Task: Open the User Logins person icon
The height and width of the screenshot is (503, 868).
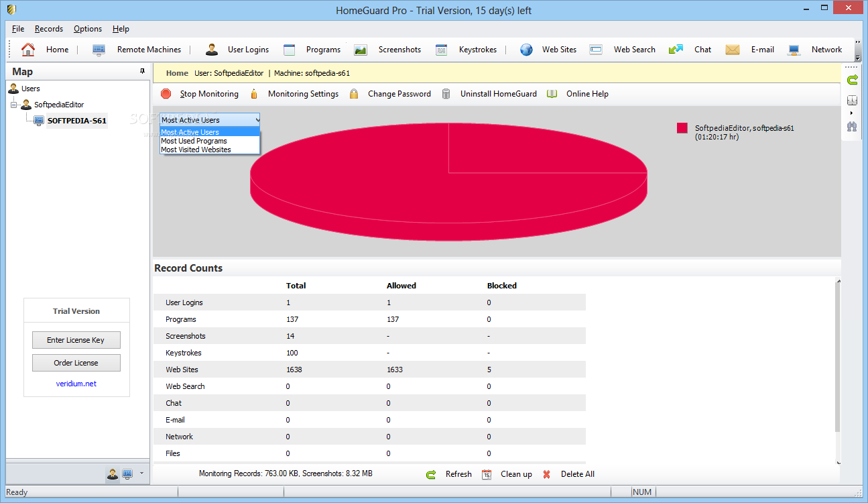Action: [212, 50]
